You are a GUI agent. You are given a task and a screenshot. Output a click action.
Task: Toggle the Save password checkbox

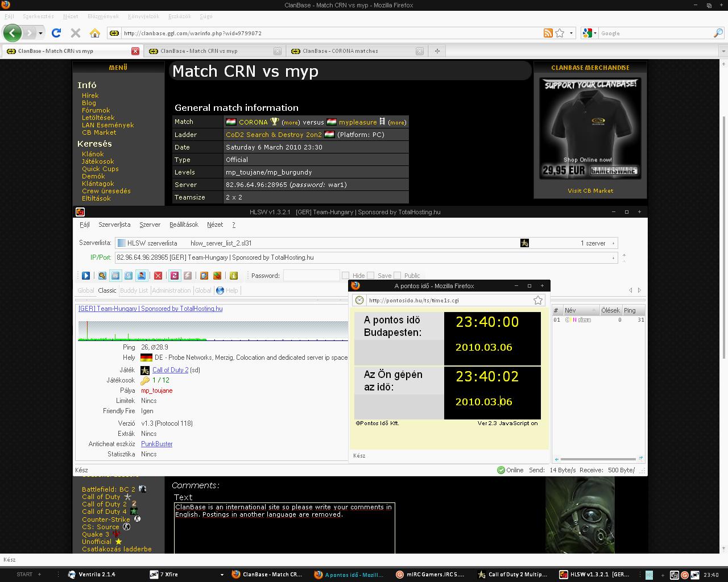[x=371, y=276]
